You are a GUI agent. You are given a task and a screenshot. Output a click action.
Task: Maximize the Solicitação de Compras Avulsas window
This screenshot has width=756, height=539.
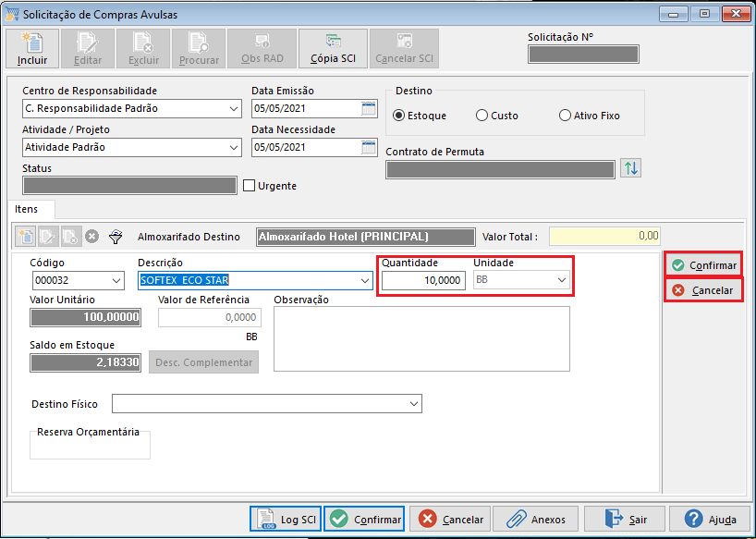tap(705, 14)
